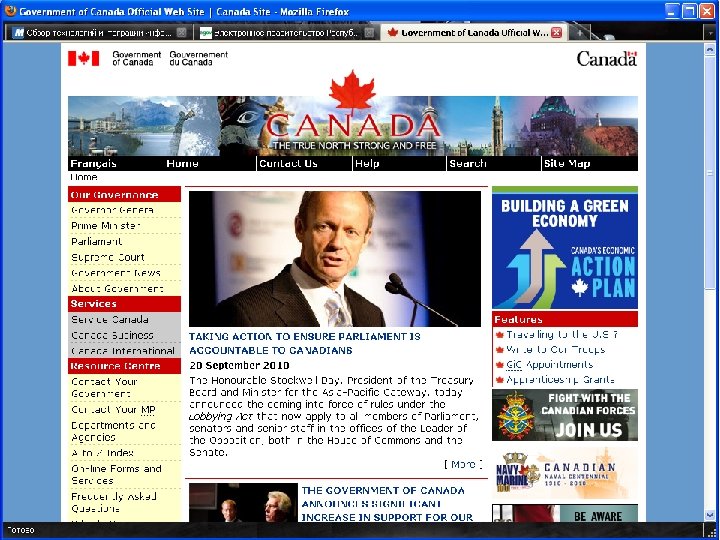The image size is (720, 540).
Task: Click the Firefox icon in the title bar
Action: point(10,11)
